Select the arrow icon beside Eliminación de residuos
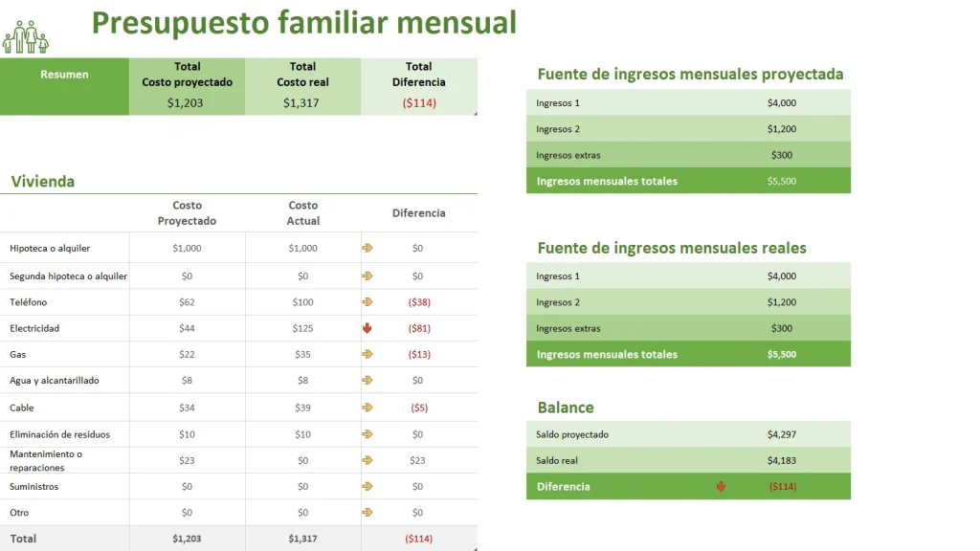 (366, 432)
